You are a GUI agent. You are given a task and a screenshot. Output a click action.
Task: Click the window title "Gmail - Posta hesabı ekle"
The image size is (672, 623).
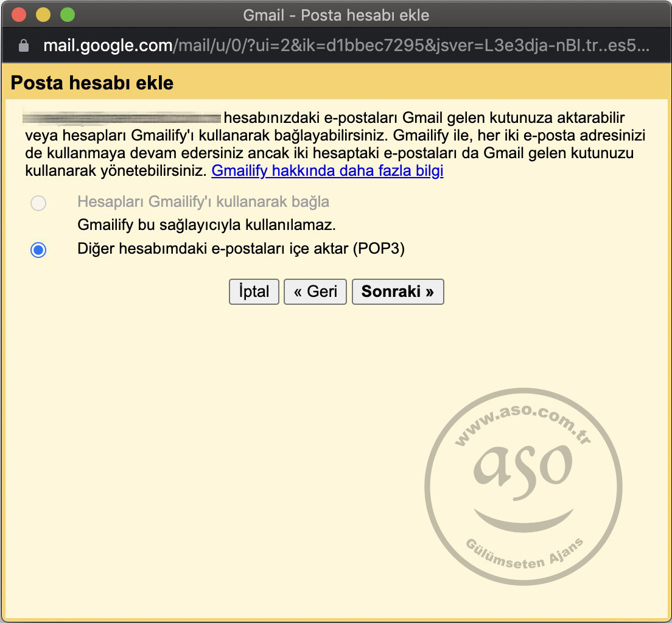click(336, 15)
